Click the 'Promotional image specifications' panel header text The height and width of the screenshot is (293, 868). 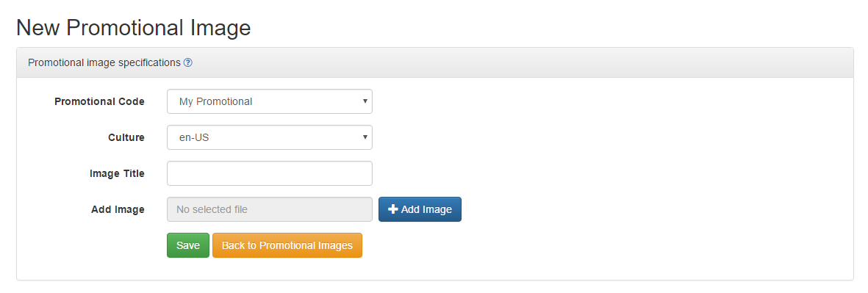point(104,63)
